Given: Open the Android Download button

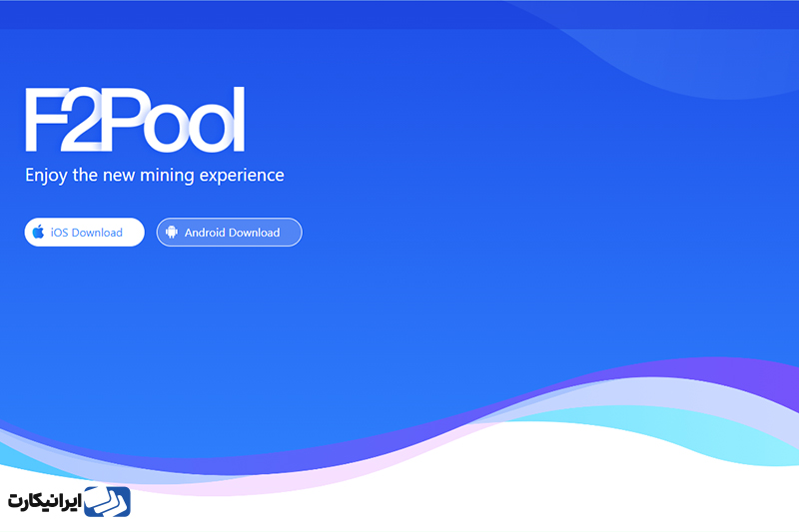Looking at the screenshot, I should (230, 233).
